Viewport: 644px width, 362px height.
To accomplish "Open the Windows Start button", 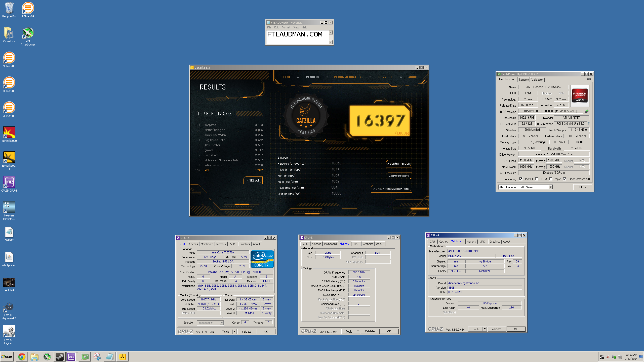I will tap(7, 357).
